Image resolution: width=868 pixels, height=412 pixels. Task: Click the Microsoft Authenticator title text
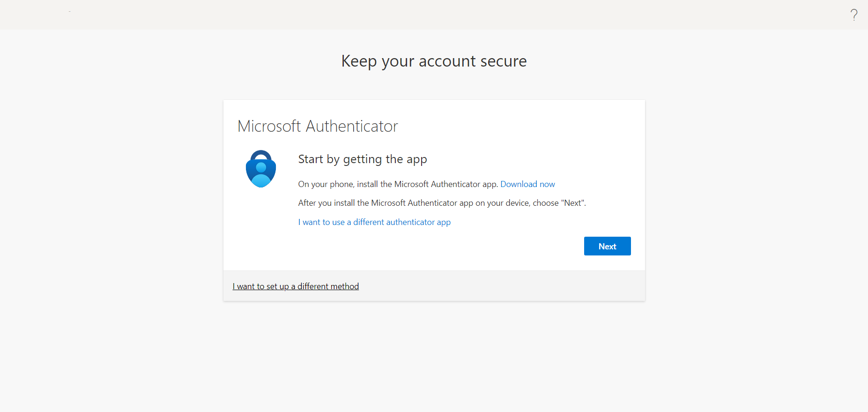tap(318, 126)
